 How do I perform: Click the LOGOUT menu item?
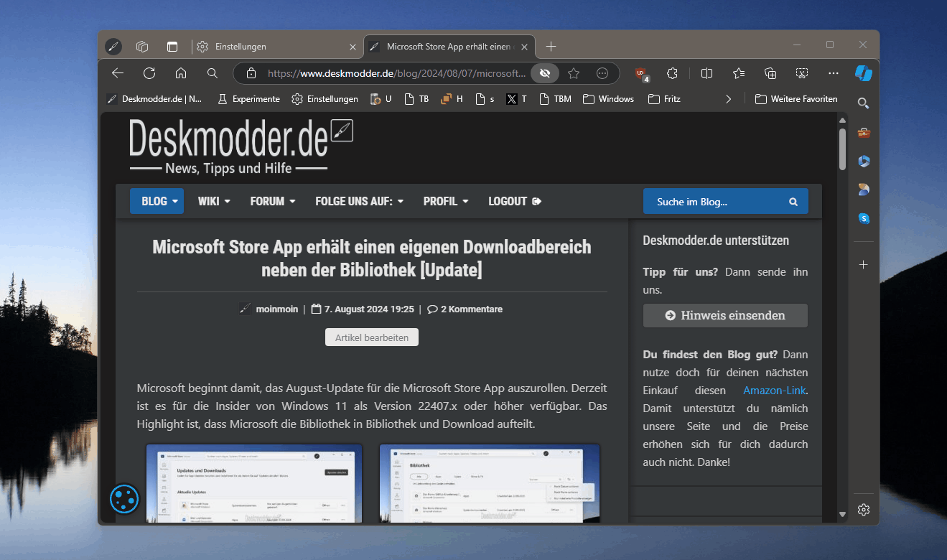click(515, 201)
